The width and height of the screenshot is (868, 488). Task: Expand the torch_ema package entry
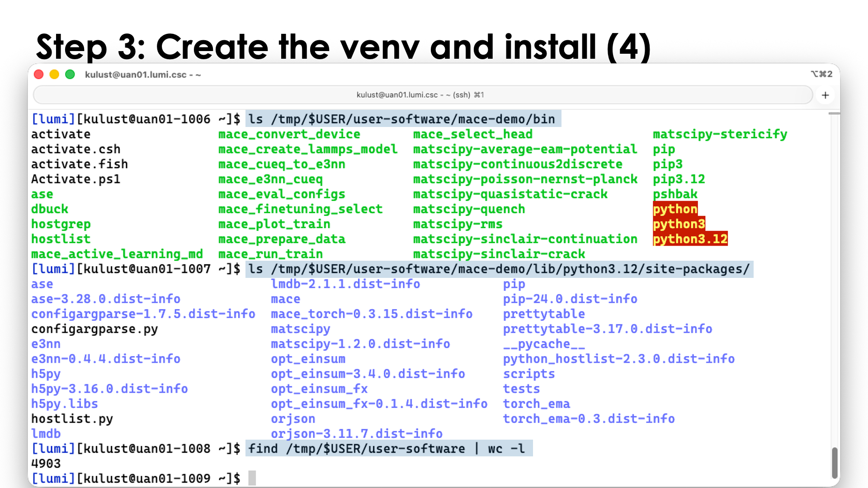536,404
